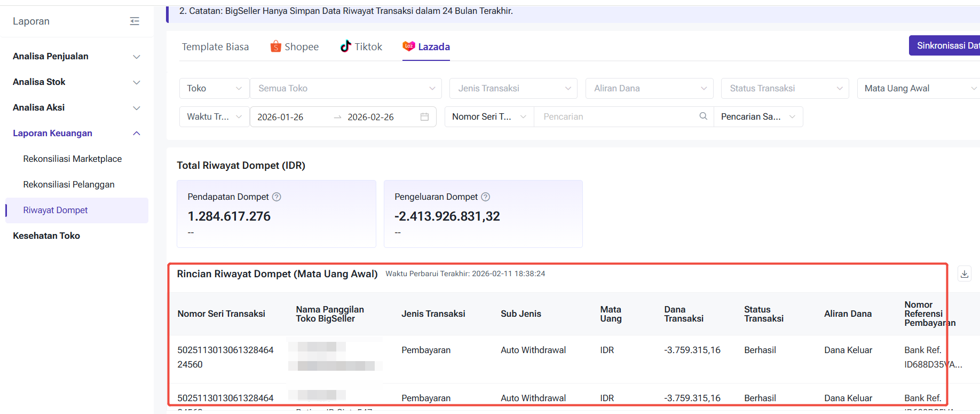The image size is (980, 414).
Task: Open Status Transaksi dropdown
Action: (785, 89)
